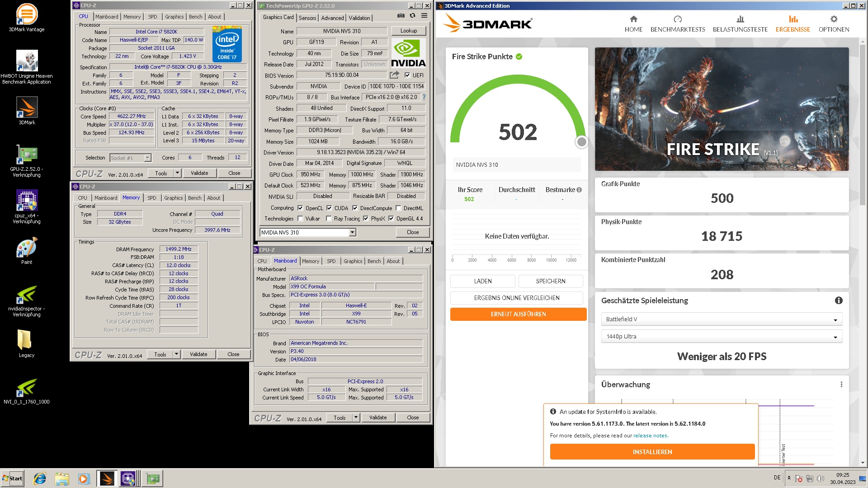This screenshot has height=488, width=868.
Task: Switch to Validation tab in GPU-Z
Action: [x=359, y=18]
